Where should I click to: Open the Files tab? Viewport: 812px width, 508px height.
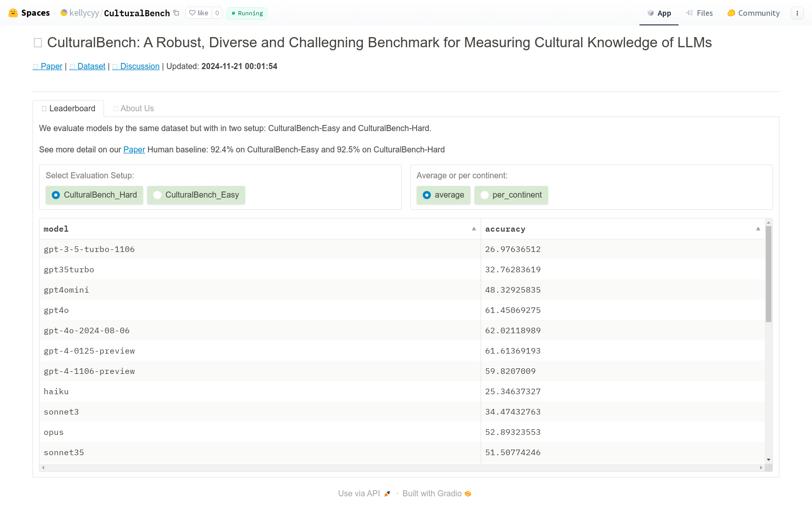click(x=699, y=13)
